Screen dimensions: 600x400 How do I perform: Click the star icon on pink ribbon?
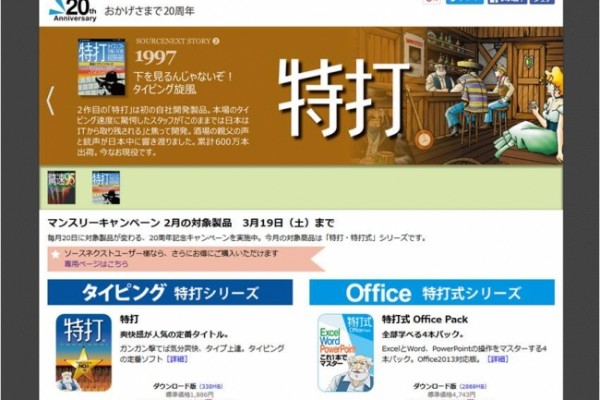tap(56, 254)
